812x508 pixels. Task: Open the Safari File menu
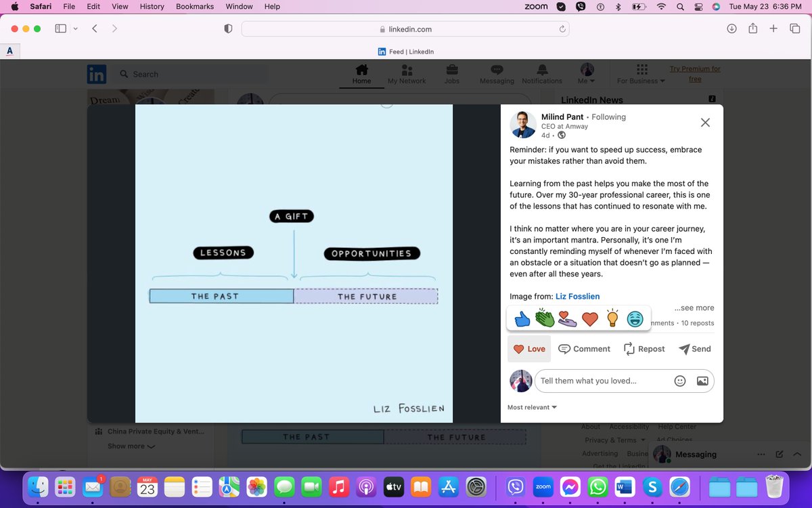[x=69, y=6]
